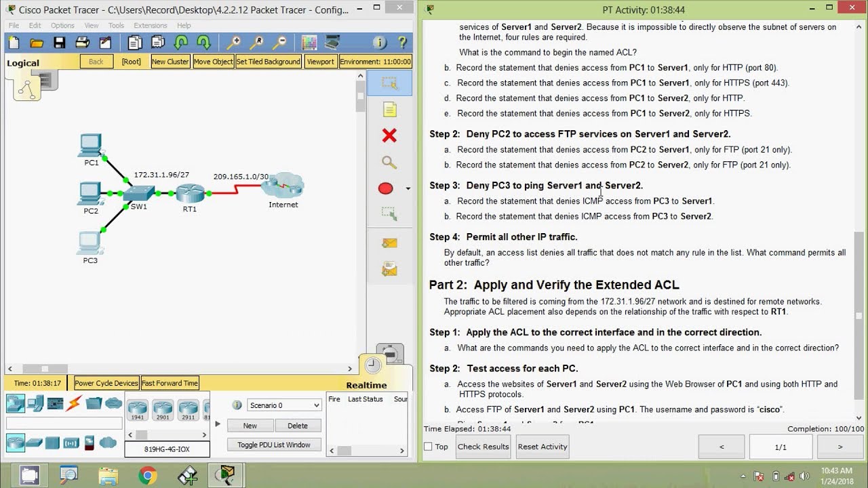Undo with the green left arrow
The width and height of the screenshot is (868, 488).
[x=181, y=43]
